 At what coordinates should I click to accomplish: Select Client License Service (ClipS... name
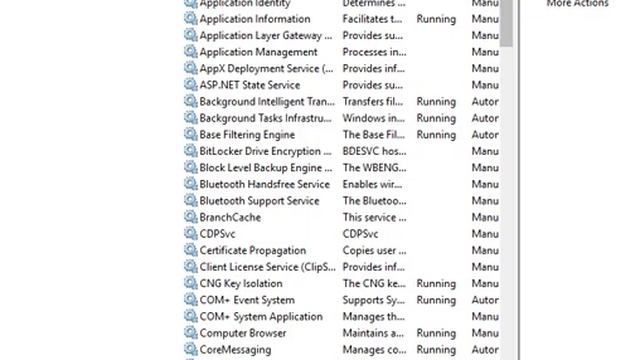[267, 267]
